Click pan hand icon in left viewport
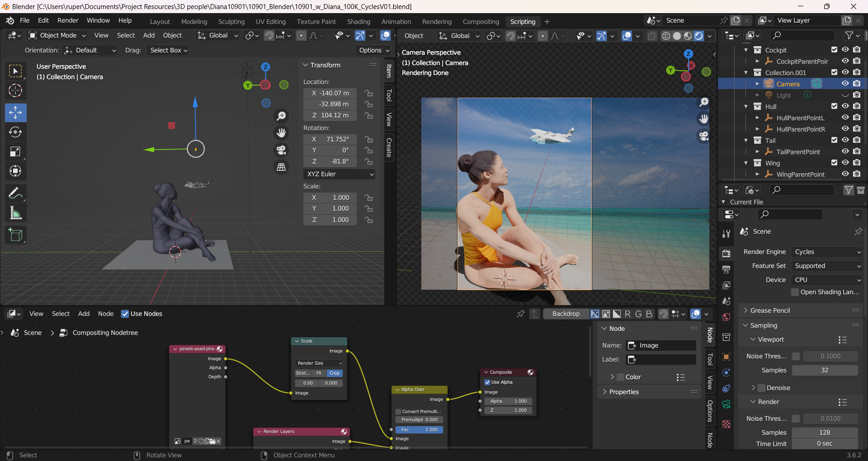 281,133
